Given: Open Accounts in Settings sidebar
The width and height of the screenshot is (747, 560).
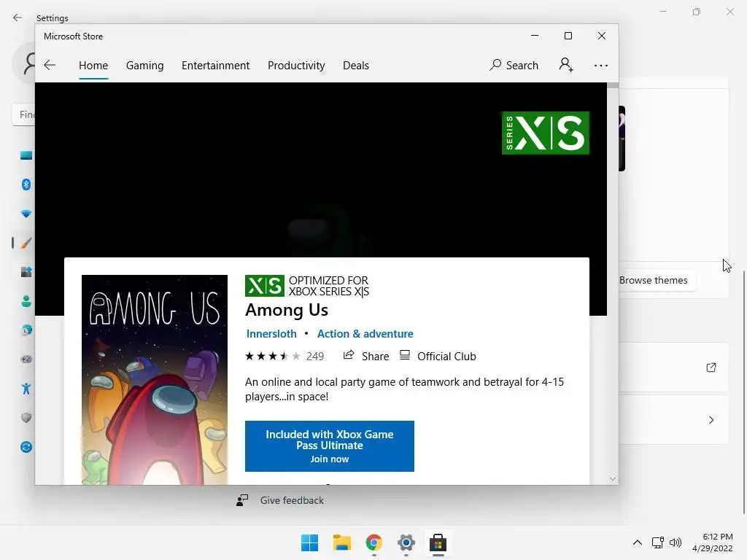Looking at the screenshot, I should click(26, 301).
